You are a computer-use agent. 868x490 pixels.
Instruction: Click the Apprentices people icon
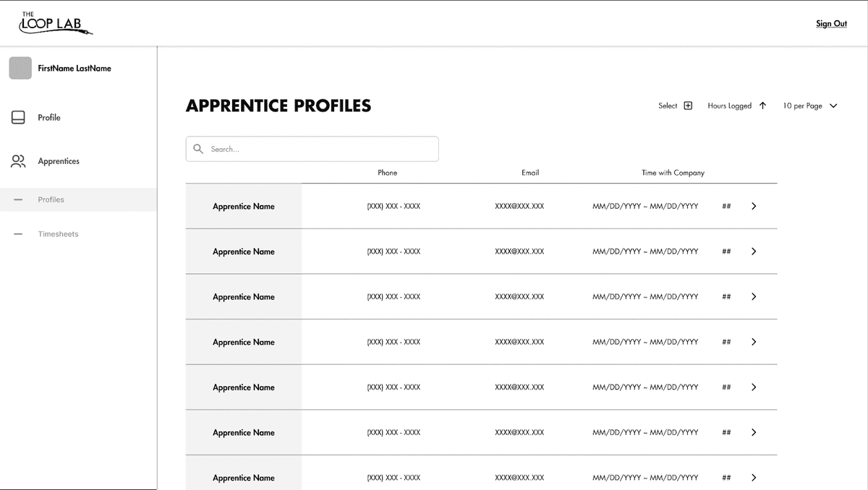[x=18, y=161]
